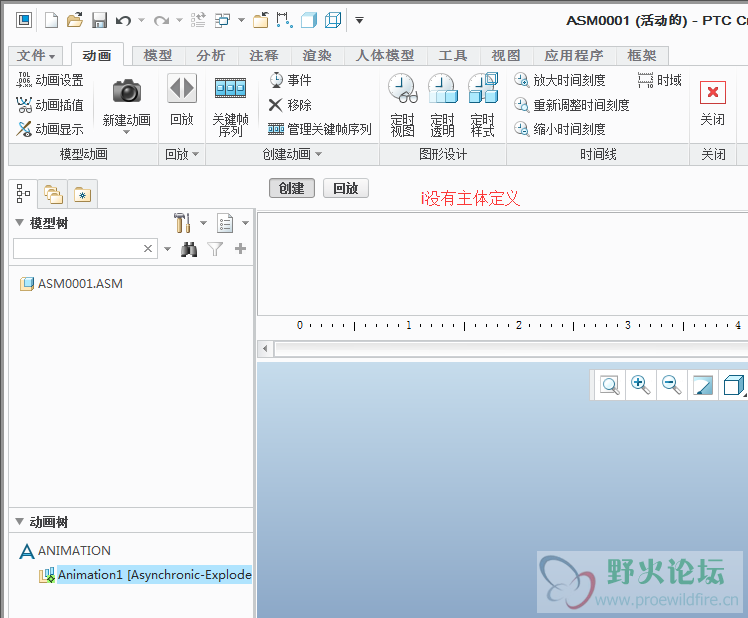This screenshot has height=618, width=748.
Task: Switch to View (视图) ribbon tab
Action: click(x=506, y=55)
